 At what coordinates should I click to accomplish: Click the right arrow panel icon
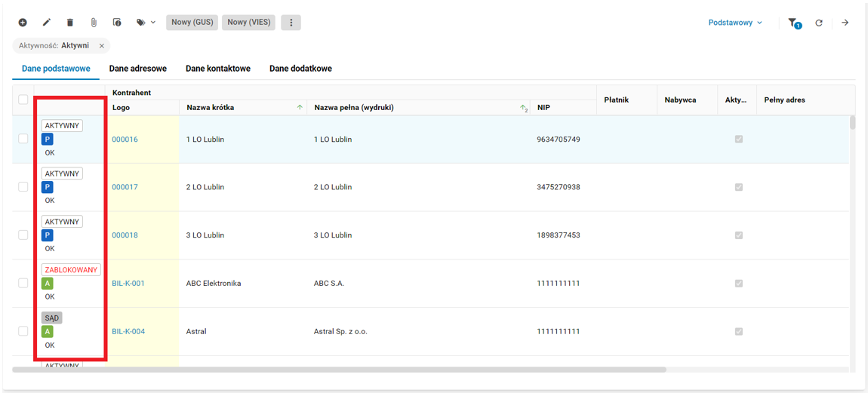pyautogui.click(x=845, y=23)
